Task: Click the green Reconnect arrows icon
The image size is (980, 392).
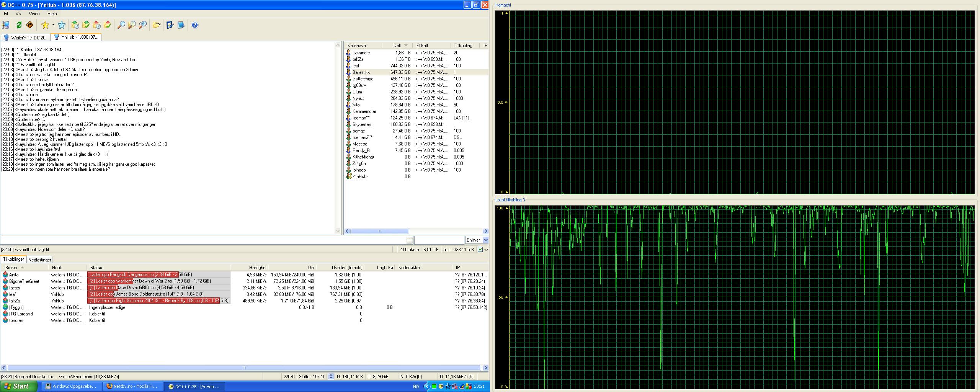Action: [x=19, y=25]
